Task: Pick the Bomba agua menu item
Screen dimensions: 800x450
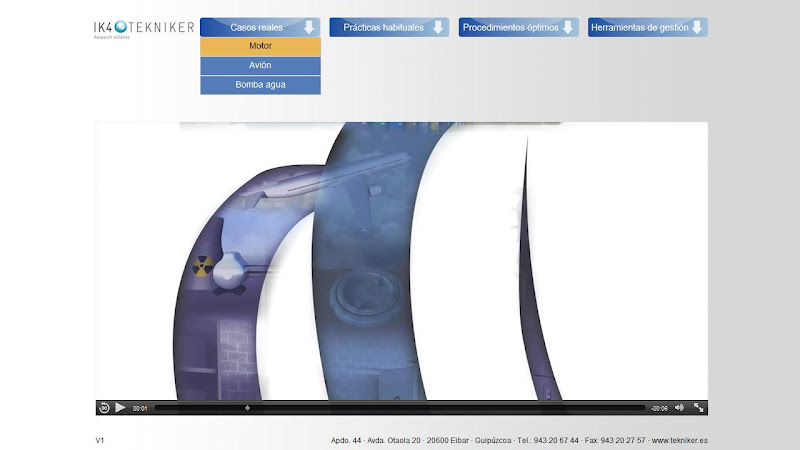Action: 260,85
